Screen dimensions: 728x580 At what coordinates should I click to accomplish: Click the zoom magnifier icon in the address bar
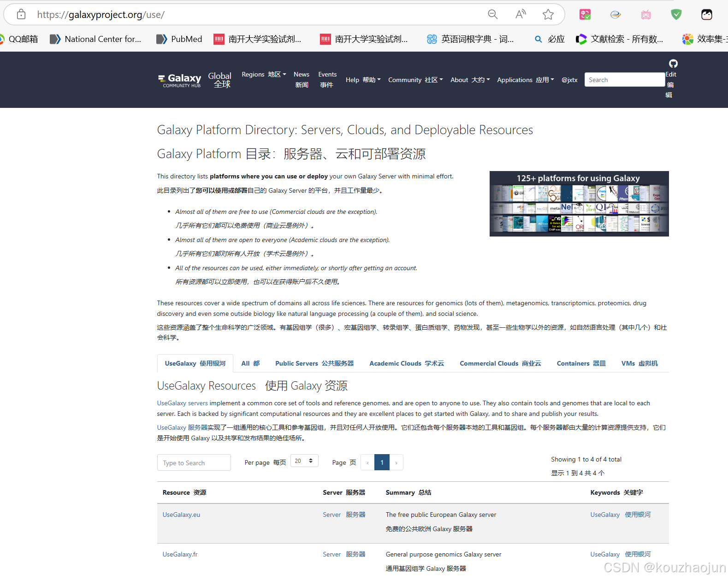493,14
